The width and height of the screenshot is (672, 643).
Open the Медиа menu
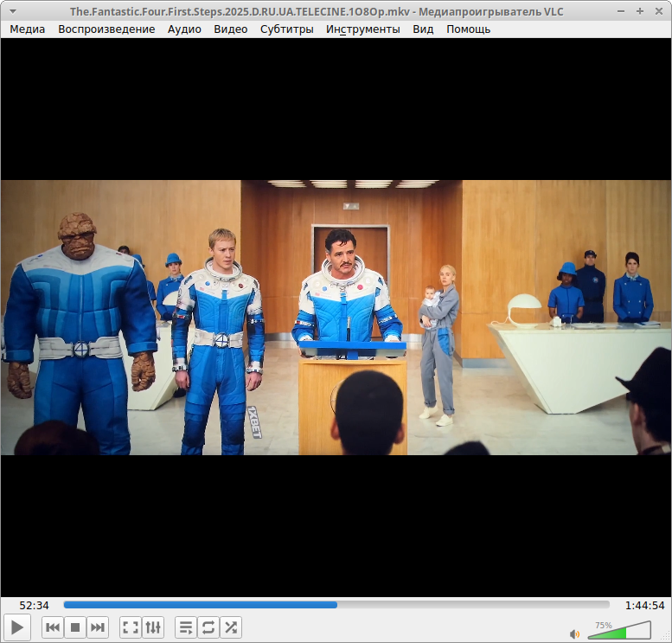pyautogui.click(x=28, y=29)
